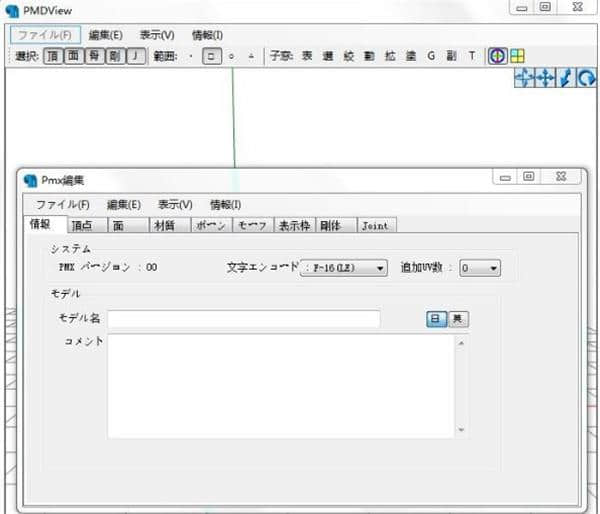Open the G sub-window from toolbar
Viewport: 600px width, 514px height.
click(x=431, y=56)
